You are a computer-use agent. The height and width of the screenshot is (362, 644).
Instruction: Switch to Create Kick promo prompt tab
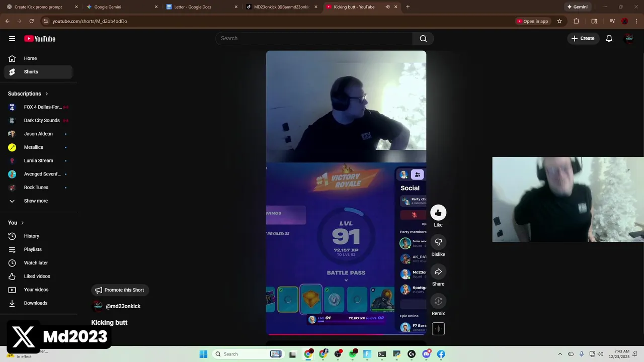click(x=41, y=7)
